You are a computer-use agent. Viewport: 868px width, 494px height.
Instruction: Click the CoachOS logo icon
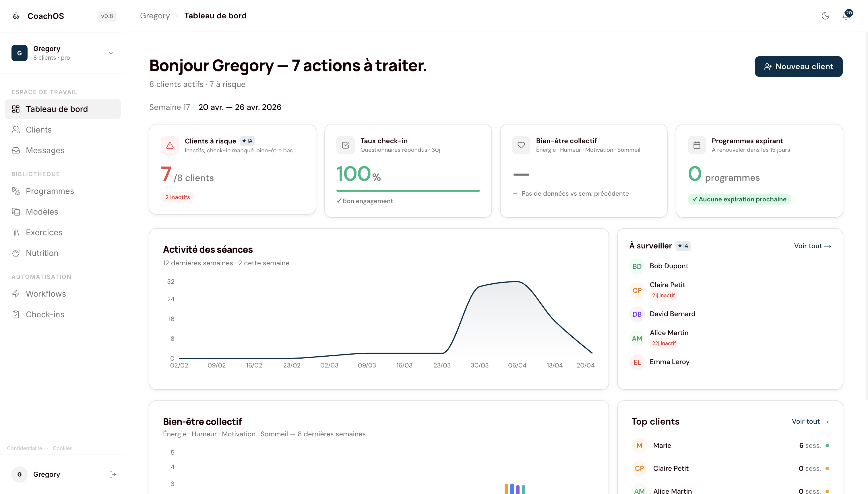16,16
